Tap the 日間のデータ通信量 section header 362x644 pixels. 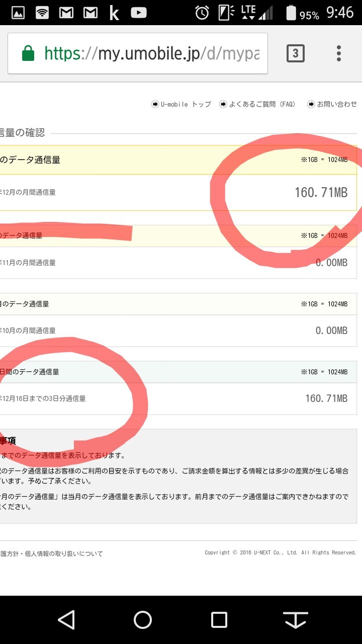[x=30, y=372]
